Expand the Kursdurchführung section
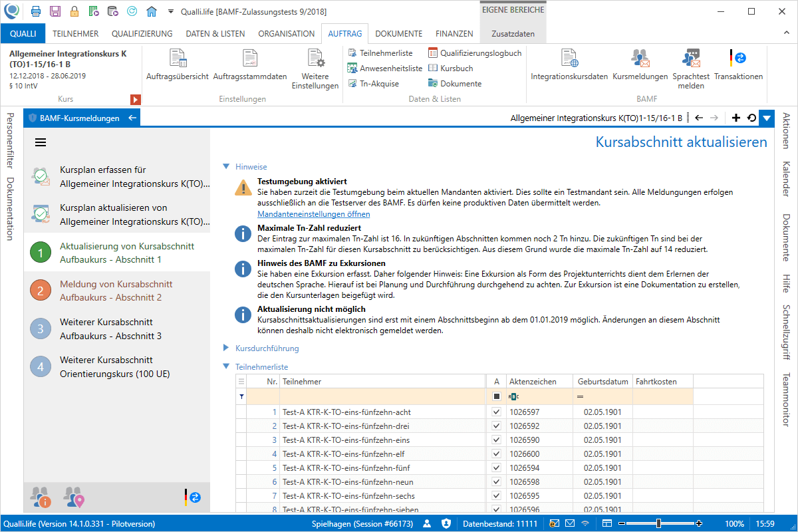 [226, 348]
